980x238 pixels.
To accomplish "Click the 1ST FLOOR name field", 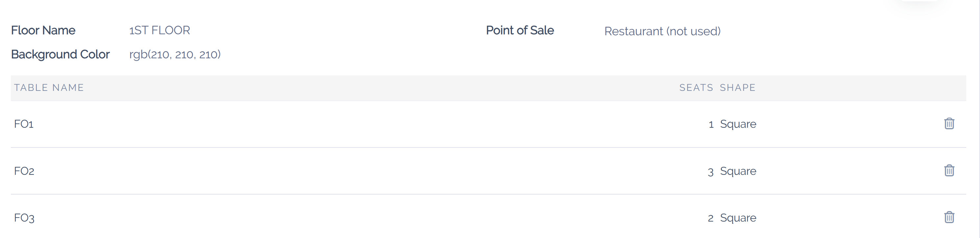I will (x=159, y=31).
